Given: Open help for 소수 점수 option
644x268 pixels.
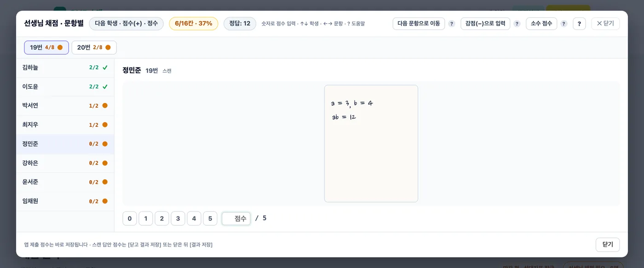Looking at the screenshot, I should click(x=564, y=24).
